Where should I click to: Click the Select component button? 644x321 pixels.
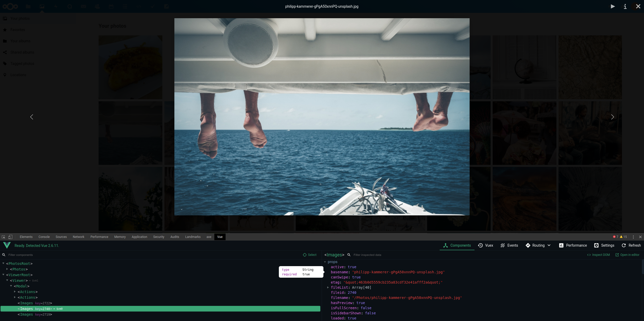point(310,255)
